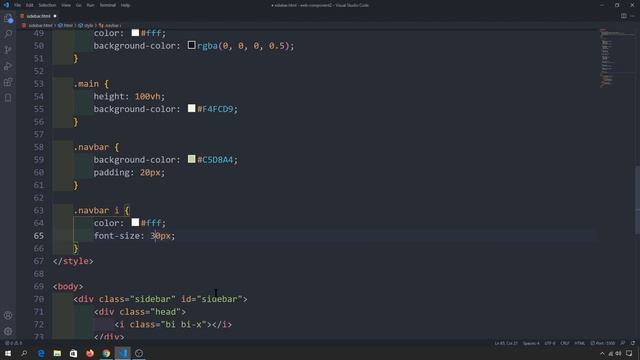Open the rgba(0, 0, 0, 0.5) color swatch
The width and height of the screenshot is (640, 360).
[191, 45]
